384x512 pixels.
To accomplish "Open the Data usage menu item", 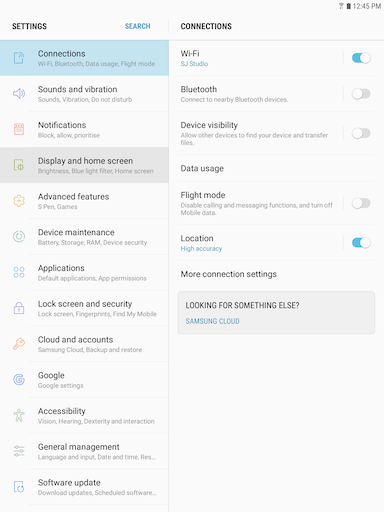I will click(276, 168).
